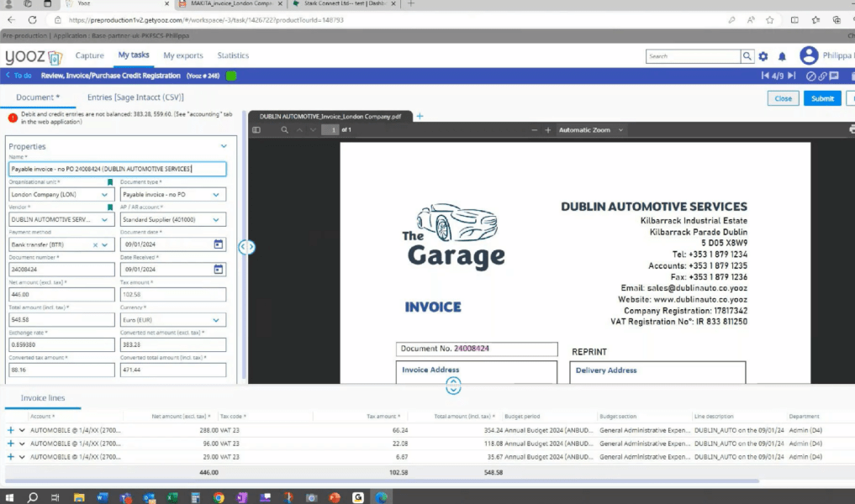Open find in PDF document
This screenshot has width=855, height=504.
[x=285, y=129]
